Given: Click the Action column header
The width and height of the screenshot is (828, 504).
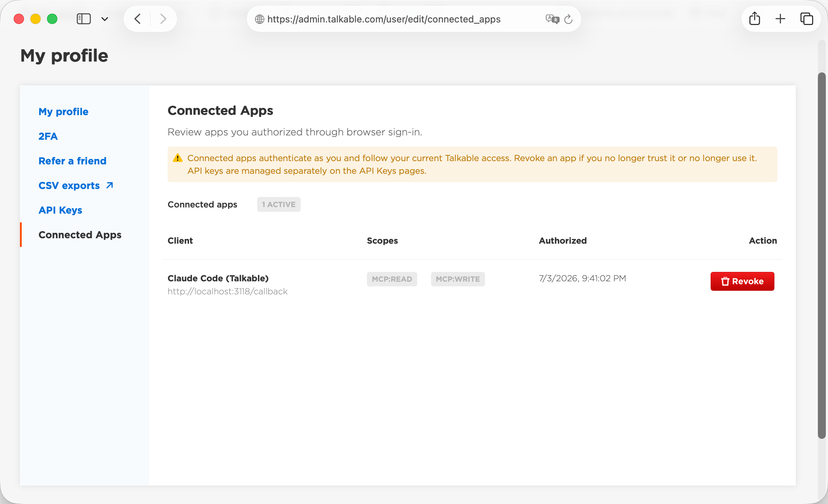Looking at the screenshot, I should pyautogui.click(x=763, y=241).
